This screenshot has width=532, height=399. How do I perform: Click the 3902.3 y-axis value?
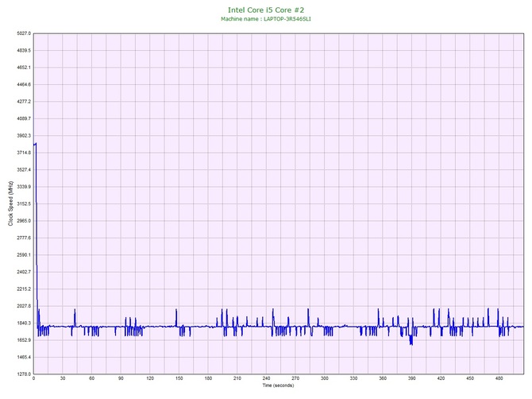(24, 135)
